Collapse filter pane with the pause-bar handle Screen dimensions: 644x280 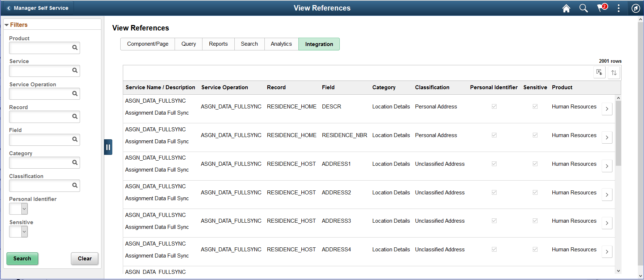click(x=108, y=147)
